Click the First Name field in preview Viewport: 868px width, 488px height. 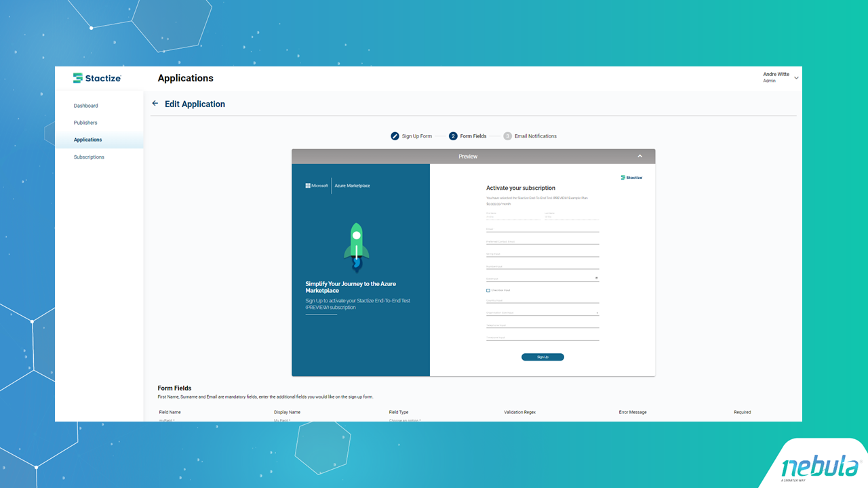[513, 216]
